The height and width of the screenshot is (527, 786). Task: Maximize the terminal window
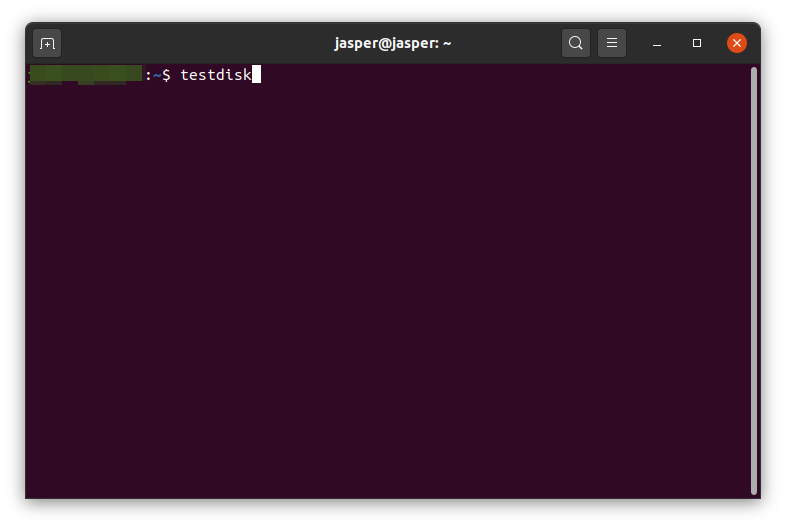[x=697, y=43]
